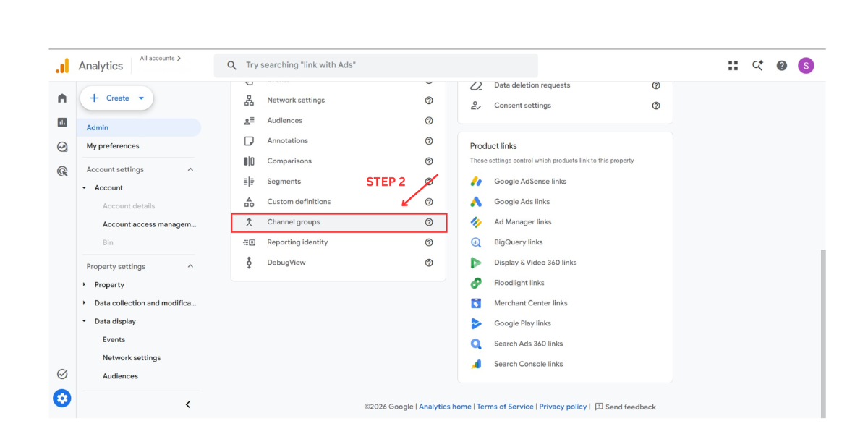868x434 pixels.
Task: Open Google Play links
Action: click(x=522, y=323)
